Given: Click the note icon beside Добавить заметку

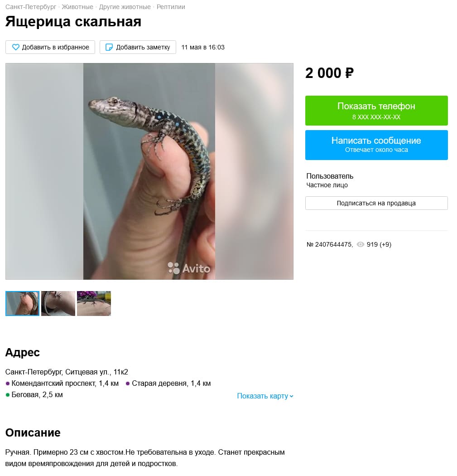Looking at the screenshot, I should [x=109, y=47].
